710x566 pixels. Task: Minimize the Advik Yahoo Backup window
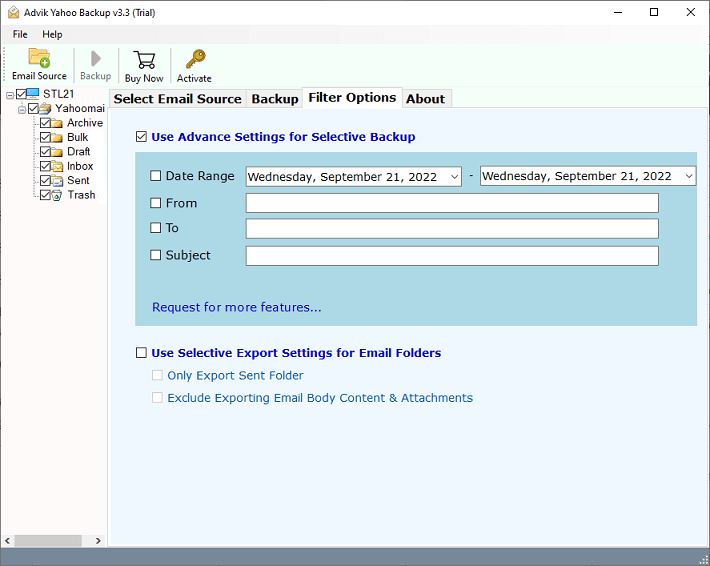(618, 12)
